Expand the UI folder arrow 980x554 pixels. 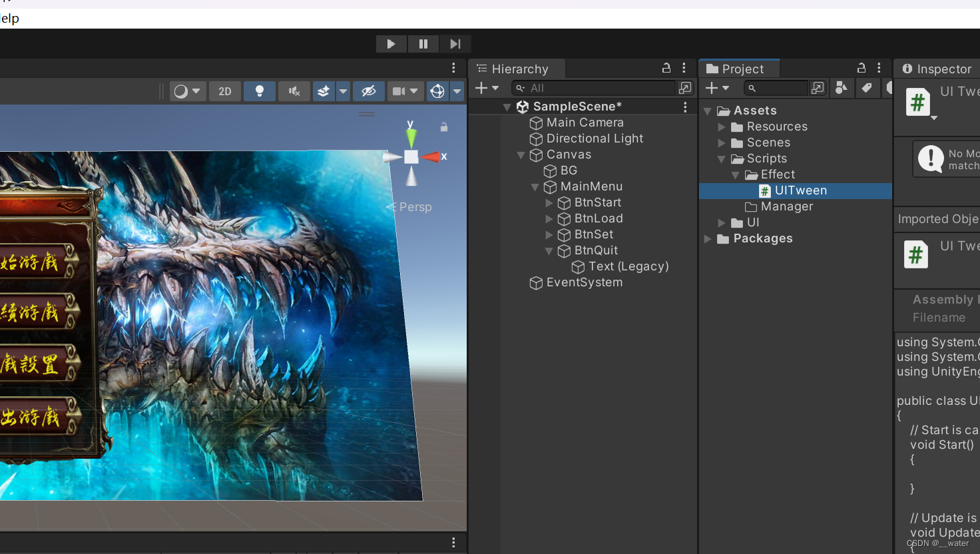[722, 222]
